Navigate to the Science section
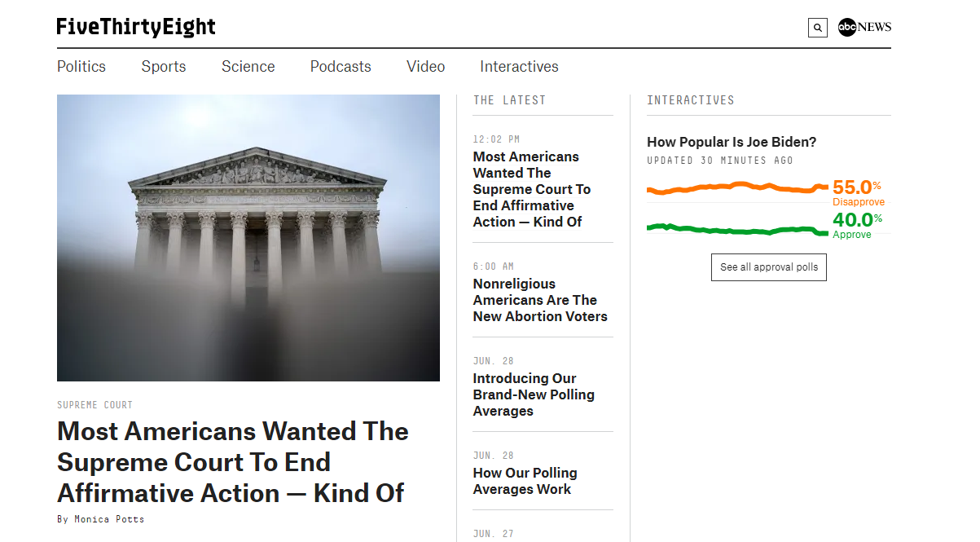This screenshot has width=980, height=542. coord(248,67)
